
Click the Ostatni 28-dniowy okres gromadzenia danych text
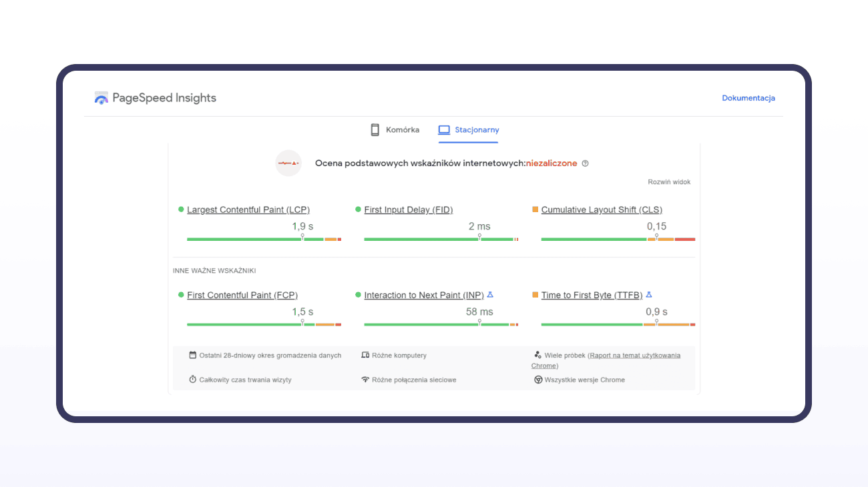[x=270, y=356]
